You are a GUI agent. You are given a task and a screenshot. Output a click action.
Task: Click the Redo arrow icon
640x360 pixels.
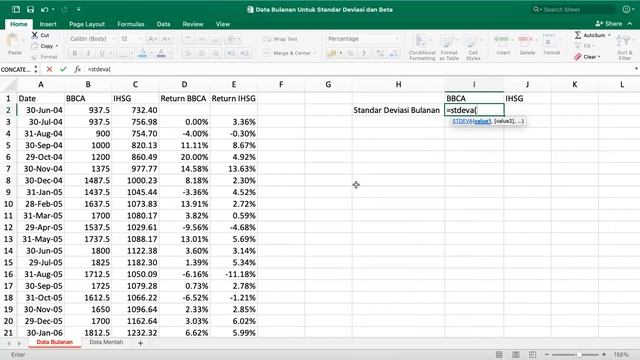coord(64,9)
